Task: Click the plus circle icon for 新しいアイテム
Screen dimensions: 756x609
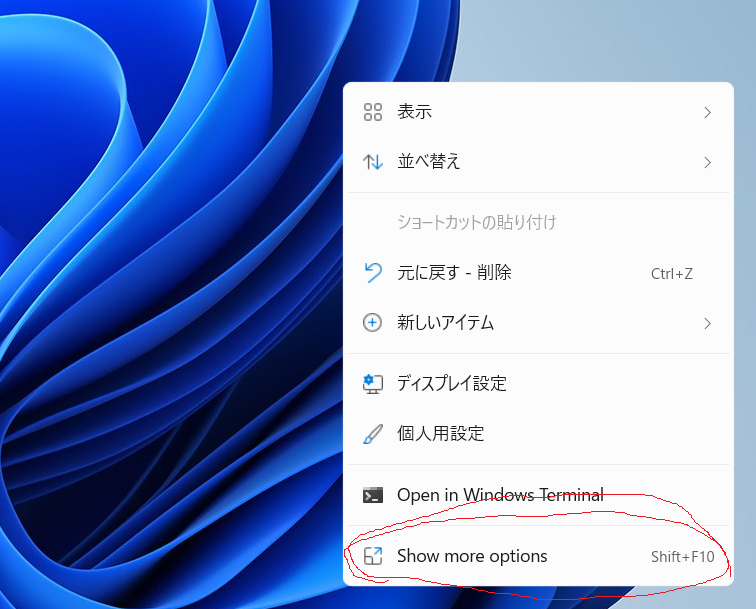Action: click(372, 323)
